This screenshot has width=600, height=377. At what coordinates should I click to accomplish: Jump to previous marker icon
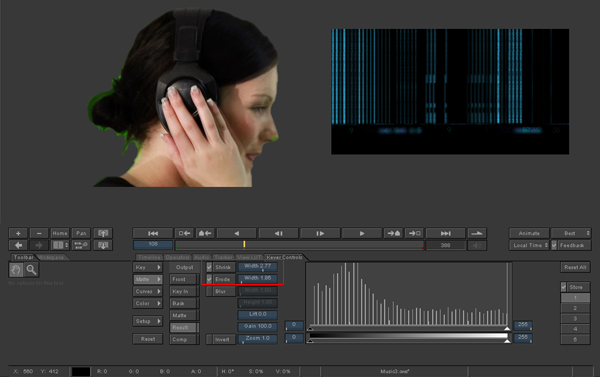coord(184,233)
